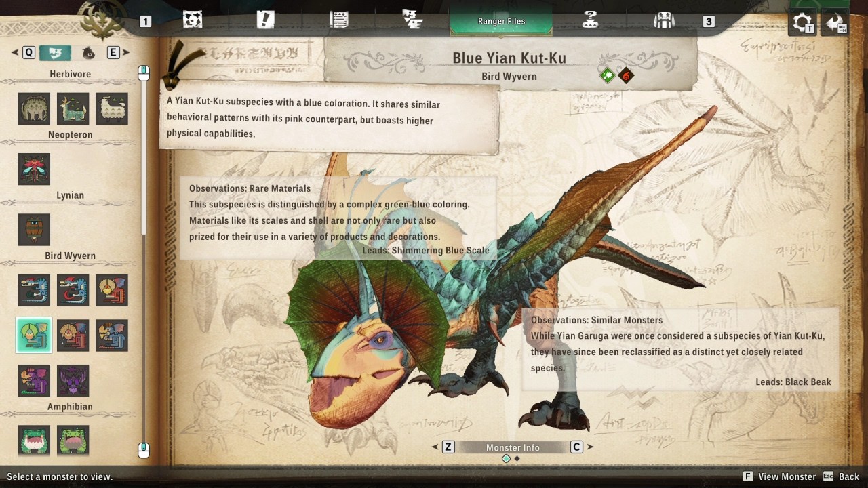Click the 1 key hint for previous tab

click(145, 22)
